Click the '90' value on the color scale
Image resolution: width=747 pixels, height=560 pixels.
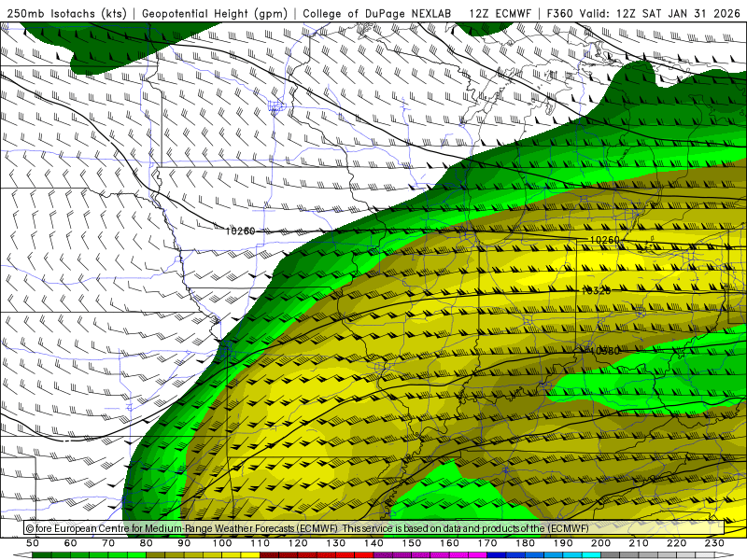[184, 543]
